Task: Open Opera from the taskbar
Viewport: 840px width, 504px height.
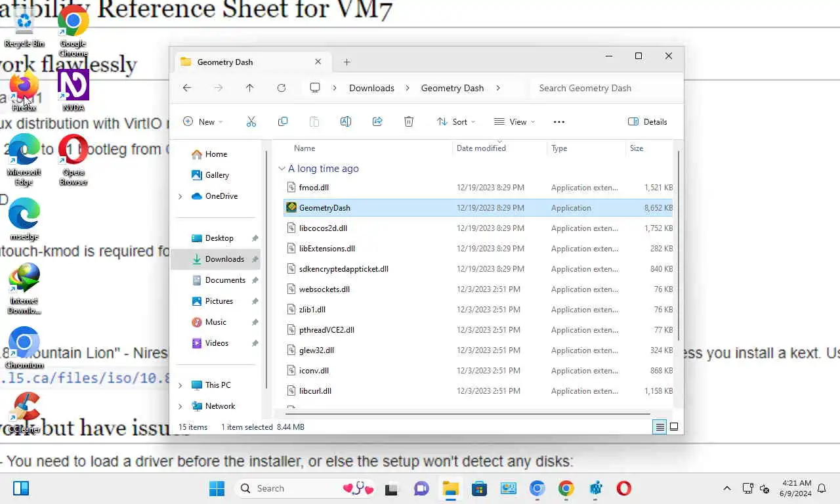Action: 623,488
